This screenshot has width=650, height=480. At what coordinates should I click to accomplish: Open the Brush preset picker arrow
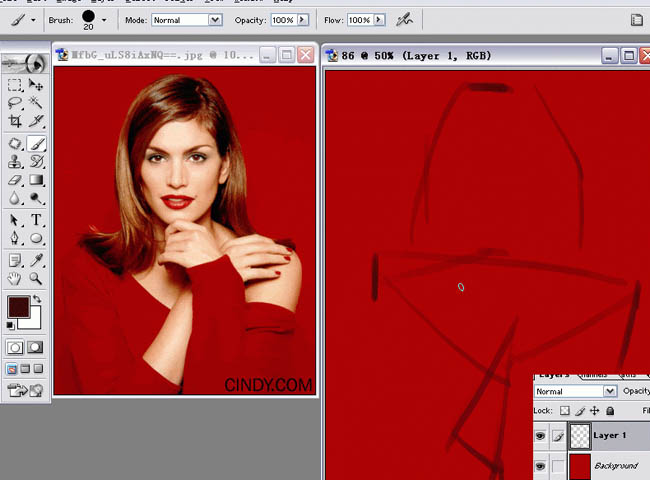pyautogui.click(x=104, y=20)
